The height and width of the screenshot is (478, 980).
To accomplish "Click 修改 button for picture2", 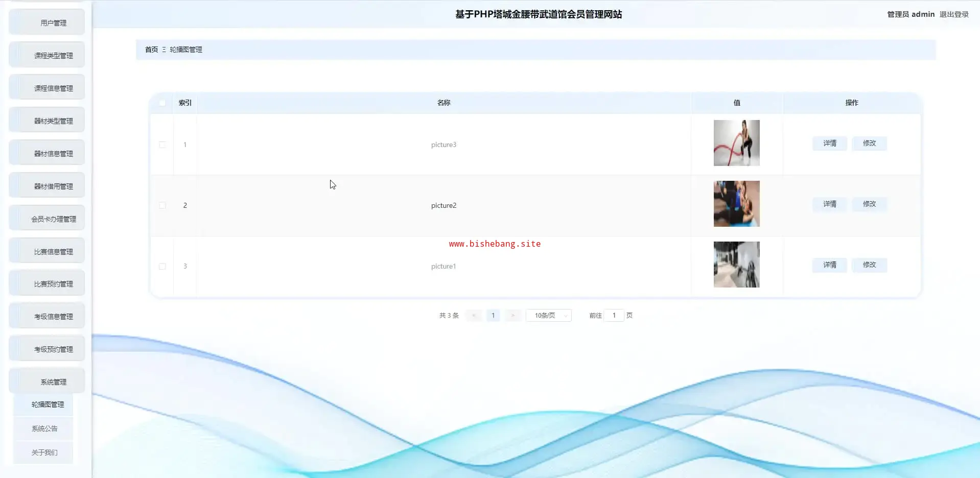I will pos(869,204).
